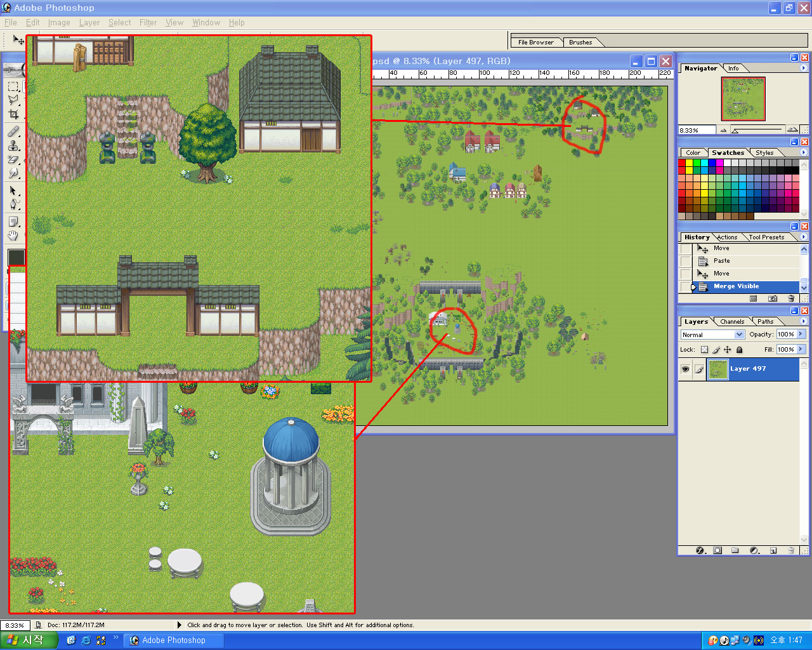Image resolution: width=812 pixels, height=650 pixels.
Task: Pick pure red swatch in top row
Action: (682, 163)
